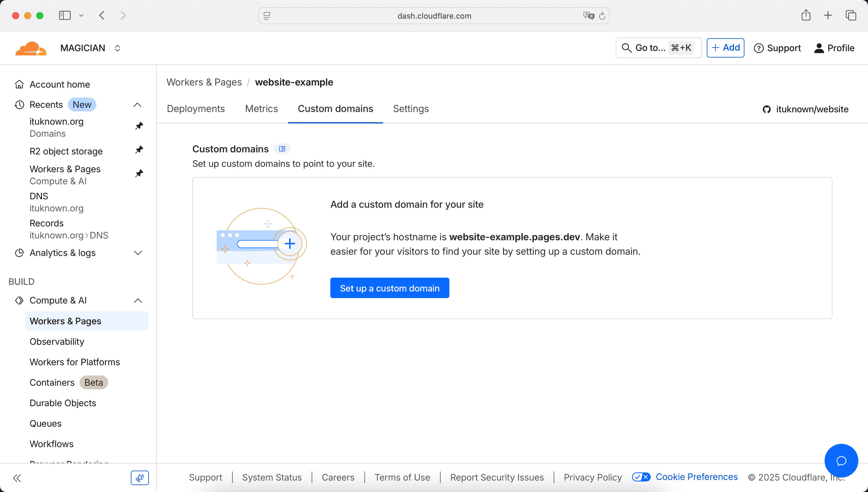
Task: Open the Profile account icon
Action: point(819,48)
